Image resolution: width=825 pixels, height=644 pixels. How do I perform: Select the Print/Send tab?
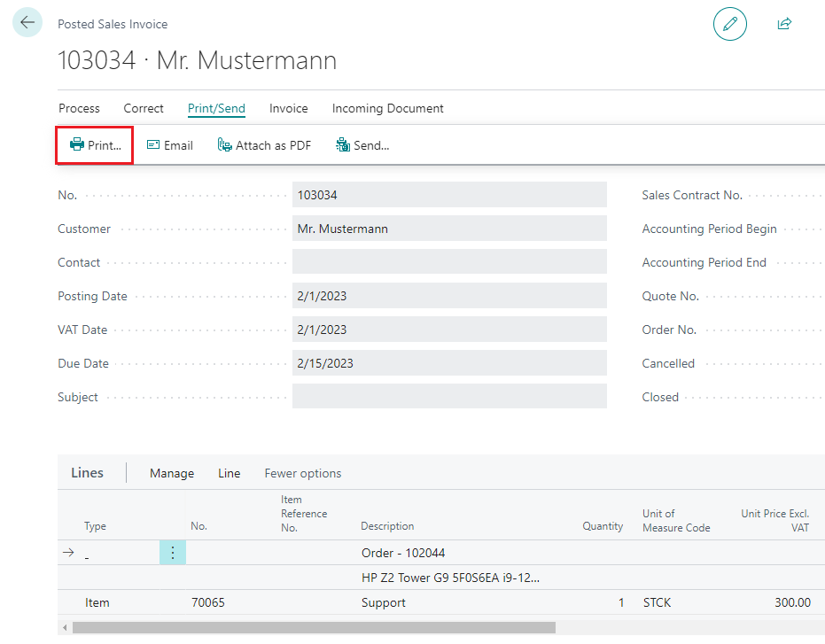point(216,108)
